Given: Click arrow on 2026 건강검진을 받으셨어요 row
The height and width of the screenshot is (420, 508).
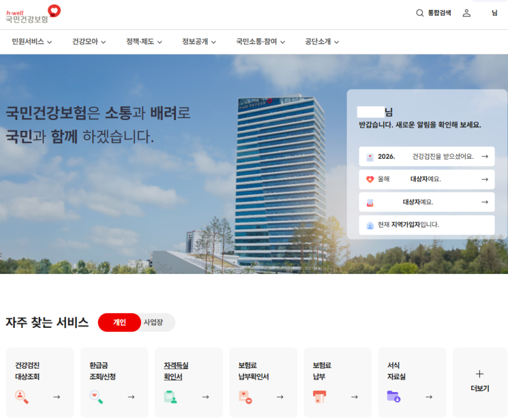Looking at the screenshot, I should click(x=485, y=156).
